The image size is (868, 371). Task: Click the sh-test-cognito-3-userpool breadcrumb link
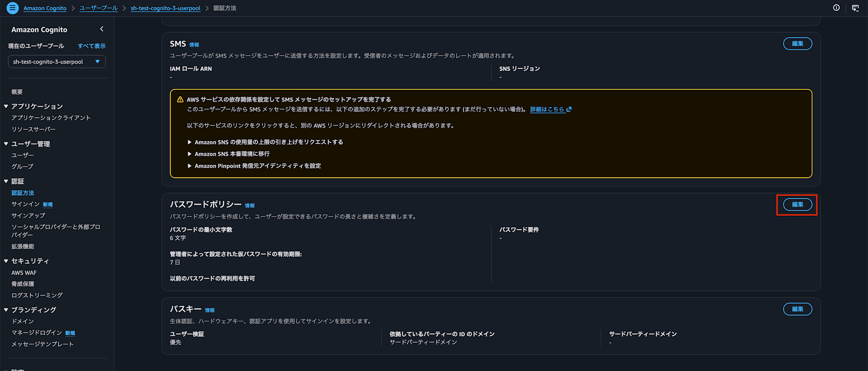165,8
